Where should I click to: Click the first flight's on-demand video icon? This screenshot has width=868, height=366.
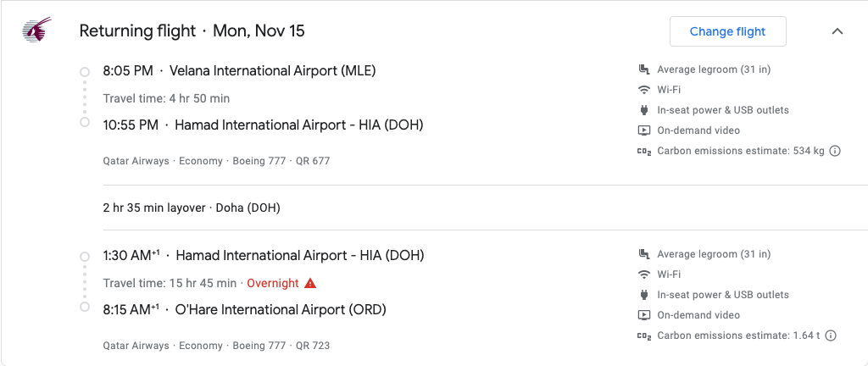pos(643,130)
